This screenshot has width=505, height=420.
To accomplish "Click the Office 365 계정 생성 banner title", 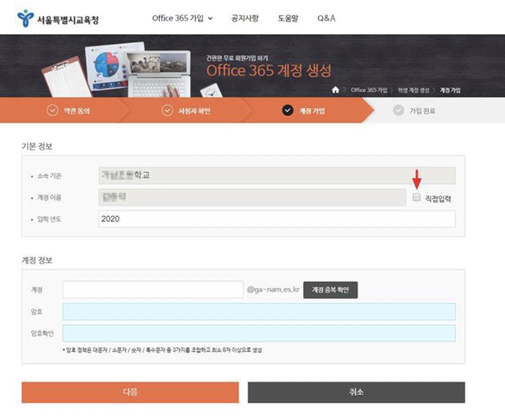I will click(x=269, y=70).
